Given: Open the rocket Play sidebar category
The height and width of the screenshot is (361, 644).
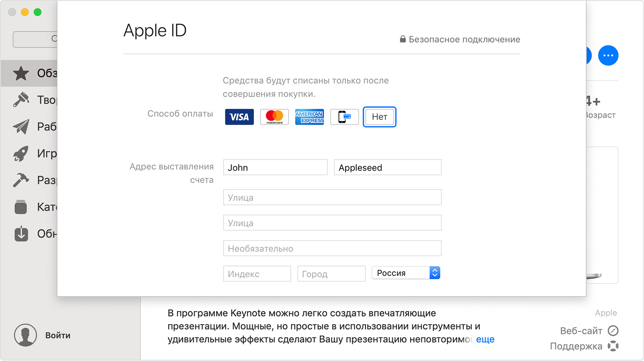Looking at the screenshot, I should (x=30, y=154).
